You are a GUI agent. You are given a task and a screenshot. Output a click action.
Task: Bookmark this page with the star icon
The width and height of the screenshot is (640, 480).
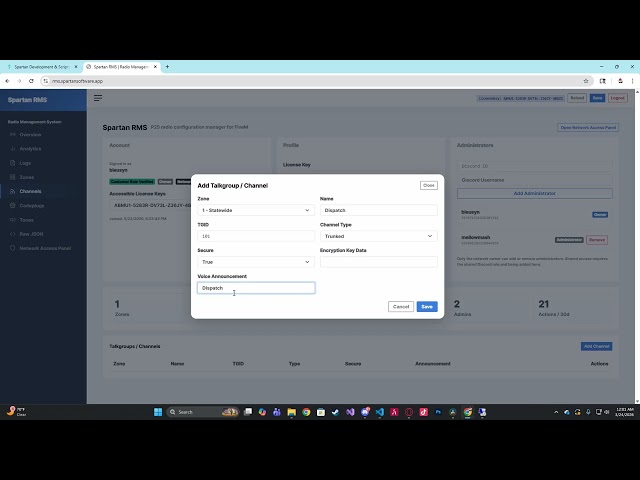coord(586,81)
